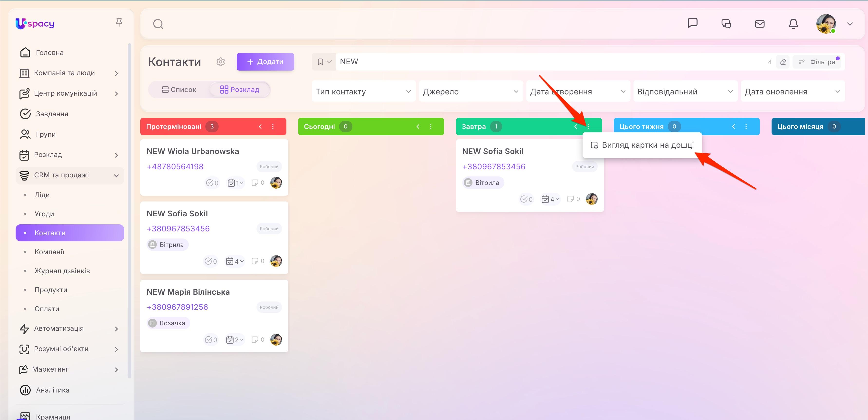This screenshot has width=868, height=420.
Task: Open the Фільтри button
Action: pos(817,62)
